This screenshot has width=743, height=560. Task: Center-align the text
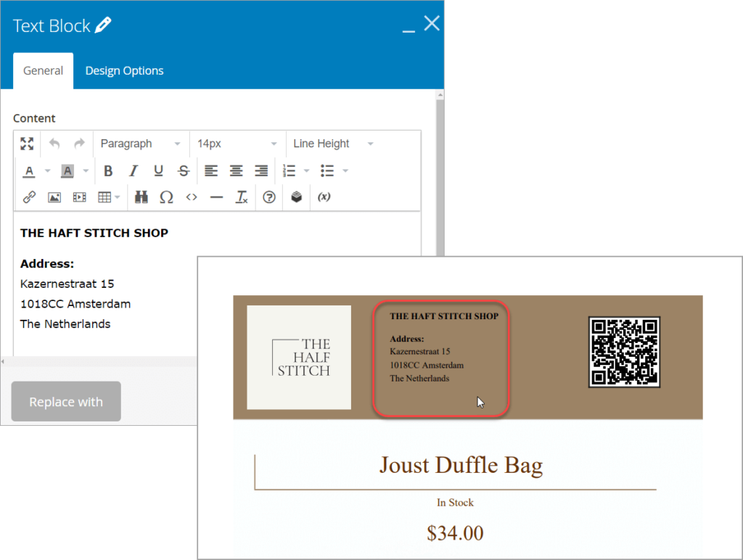(x=236, y=171)
